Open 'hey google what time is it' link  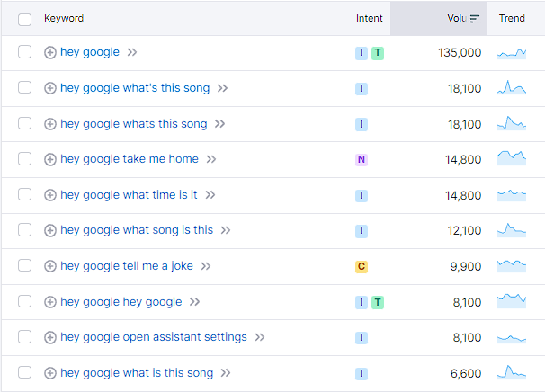(x=129, y=195)
